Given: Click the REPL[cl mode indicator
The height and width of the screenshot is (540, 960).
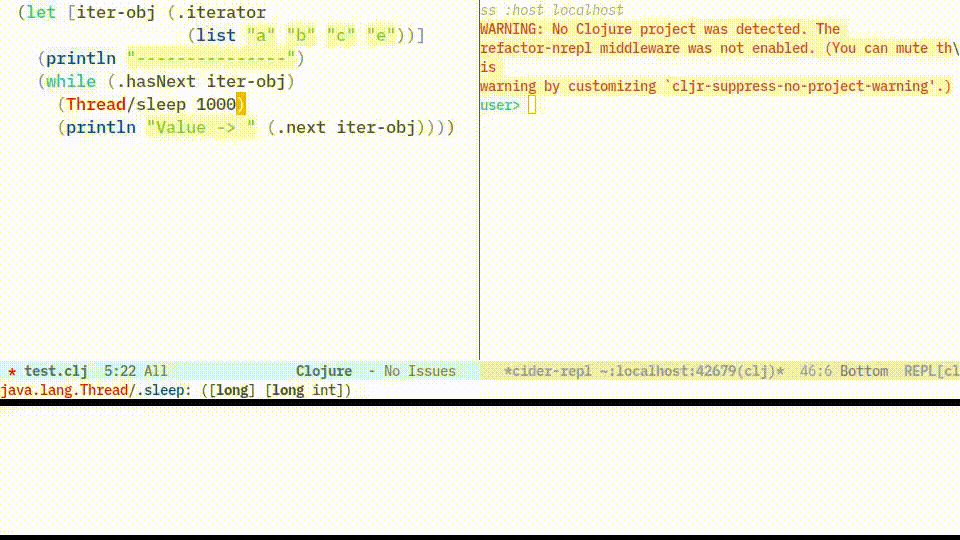Looking at the screenshot, I should [x=932, y=371].
